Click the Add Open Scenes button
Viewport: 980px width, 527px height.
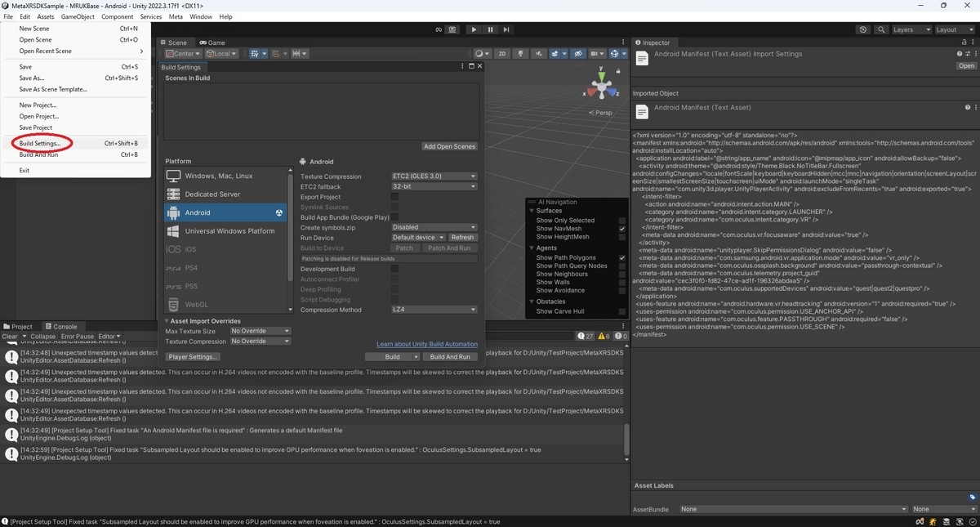(x=449, y=146)
